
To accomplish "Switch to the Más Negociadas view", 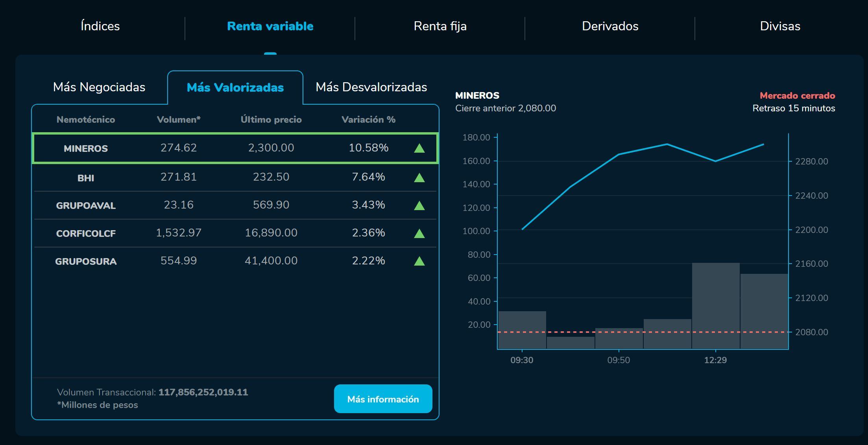I will [x=99, y=87].
